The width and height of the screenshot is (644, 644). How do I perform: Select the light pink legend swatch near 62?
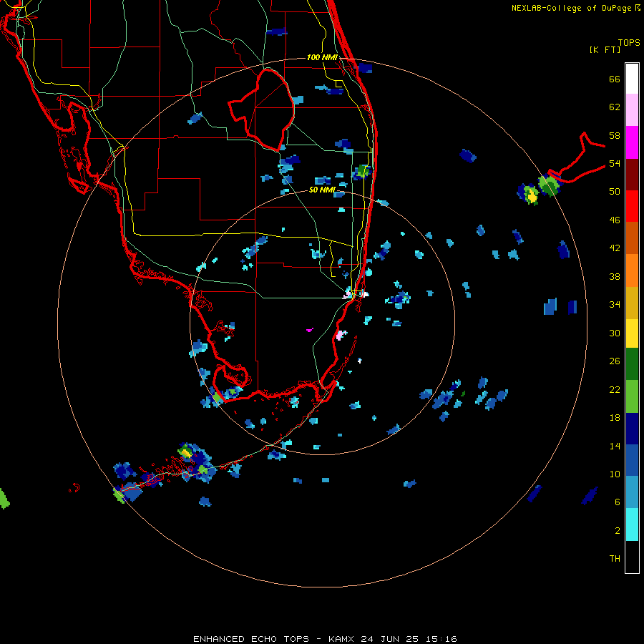(632, 110)
